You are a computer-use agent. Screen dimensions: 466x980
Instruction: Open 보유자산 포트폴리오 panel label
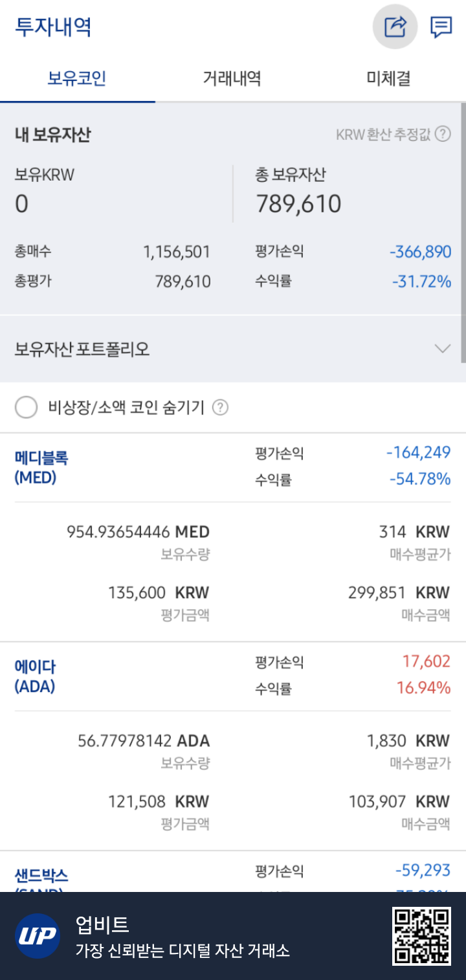pos(82,350)
